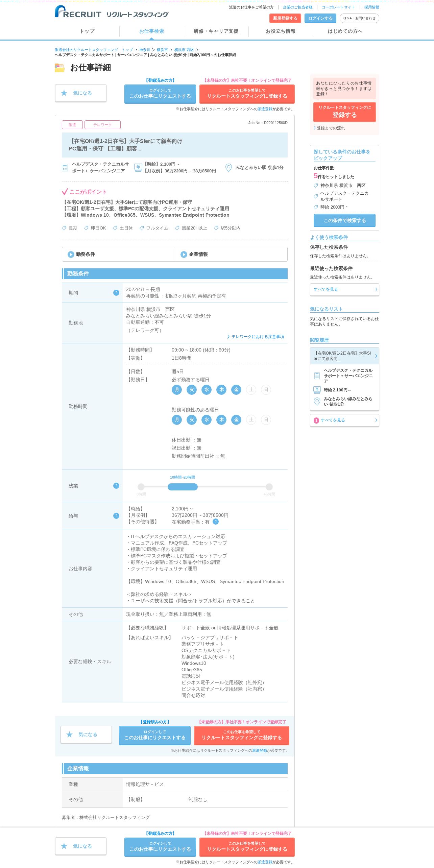The height and width of the screenshot is (868, 434).
Task: Click the 派遣 tag label
Action: (x=72, y=125)
